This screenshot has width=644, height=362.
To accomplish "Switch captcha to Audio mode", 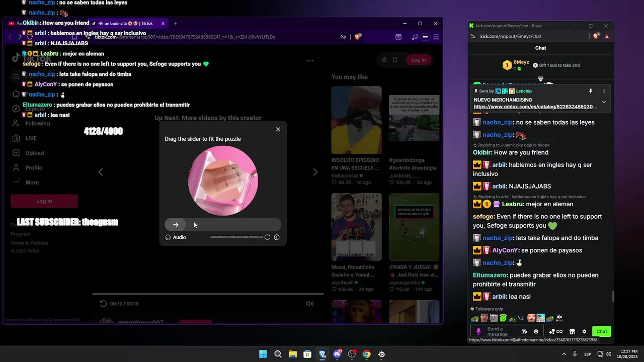I will click(176, 237).
